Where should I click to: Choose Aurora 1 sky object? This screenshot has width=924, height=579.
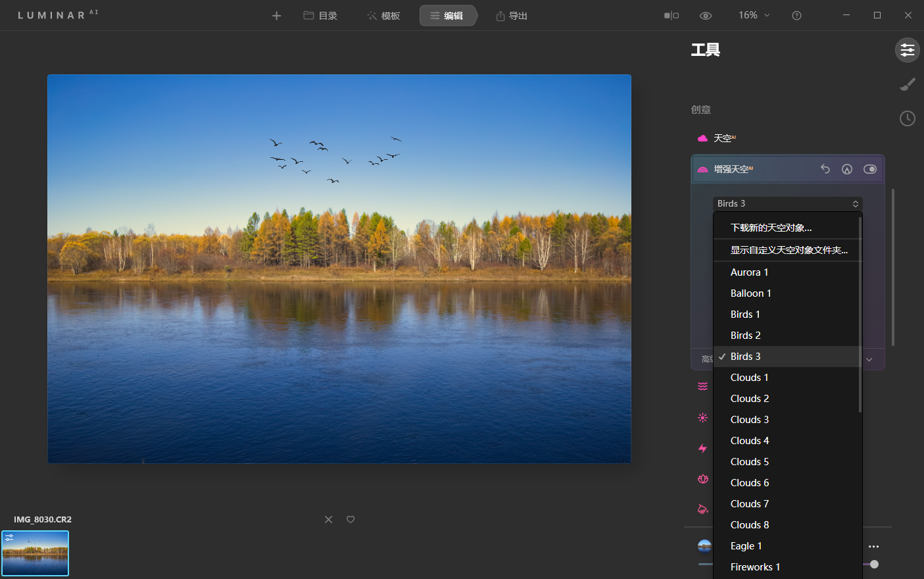point(749,272)
